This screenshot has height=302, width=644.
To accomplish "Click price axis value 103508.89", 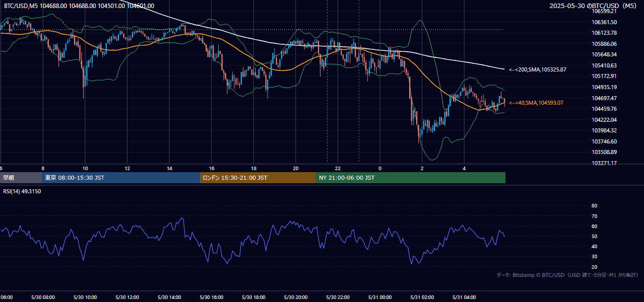I will click(604, 152).
